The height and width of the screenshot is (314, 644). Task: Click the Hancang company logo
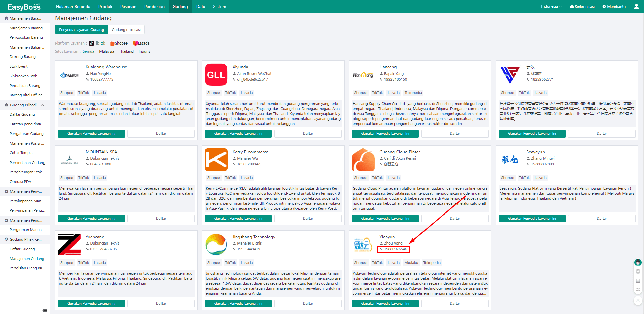[363, 75]
